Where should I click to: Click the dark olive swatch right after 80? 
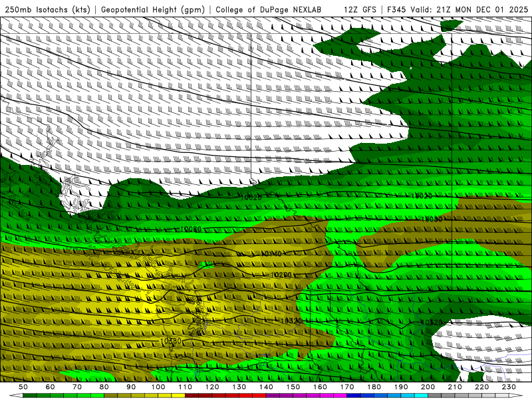(110, 396)
